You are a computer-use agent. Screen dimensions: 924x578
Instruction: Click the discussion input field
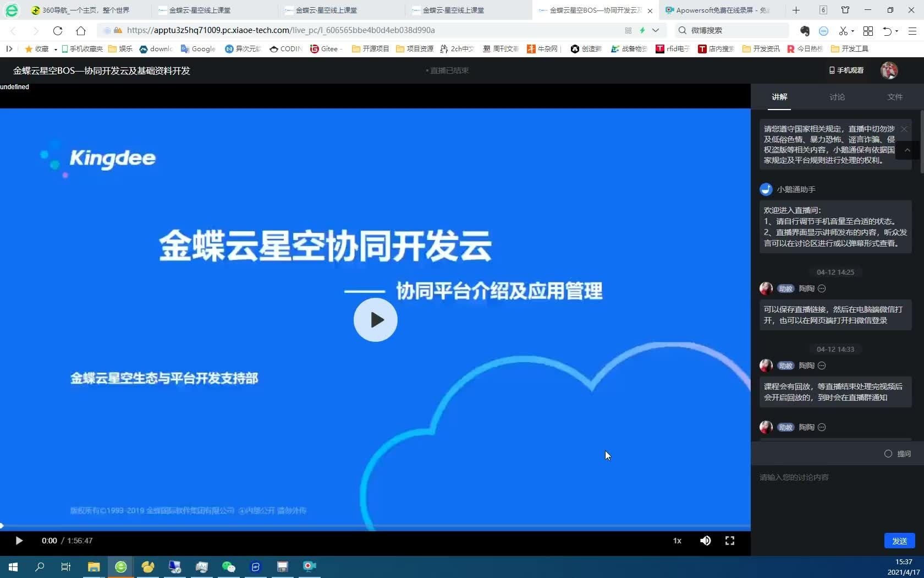coord(836,477)
